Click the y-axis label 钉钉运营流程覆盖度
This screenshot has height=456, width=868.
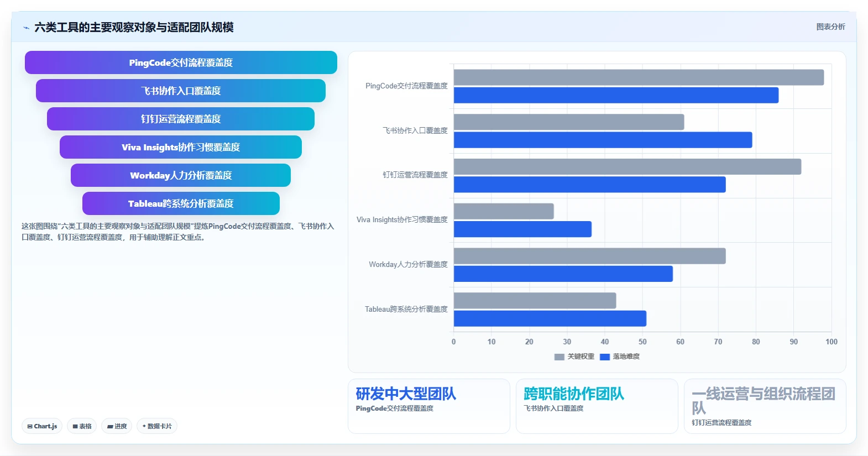click(x=415, y=175)
